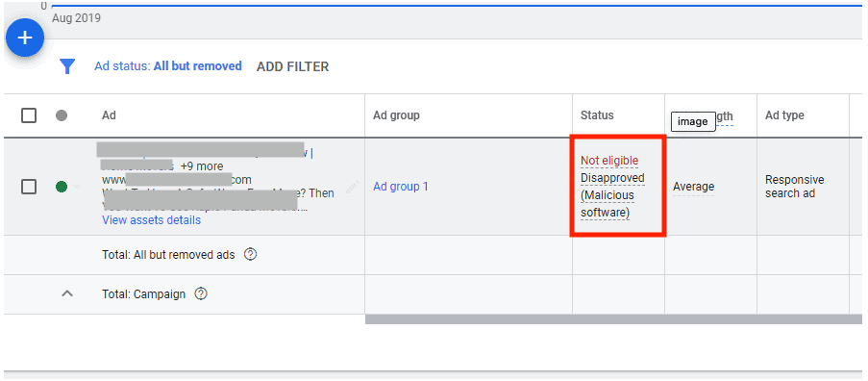Click the blue plus create-ad button
The height and width of the screenshot is (381, 868).
tap(25, 38)
